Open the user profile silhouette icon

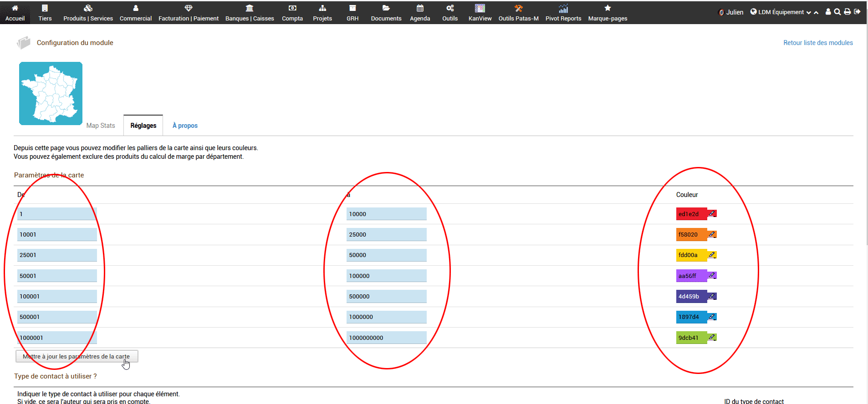click(x=828, y=12)
